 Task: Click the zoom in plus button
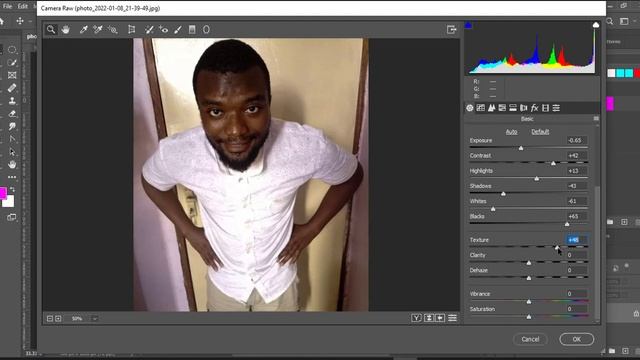pos(58,318)
